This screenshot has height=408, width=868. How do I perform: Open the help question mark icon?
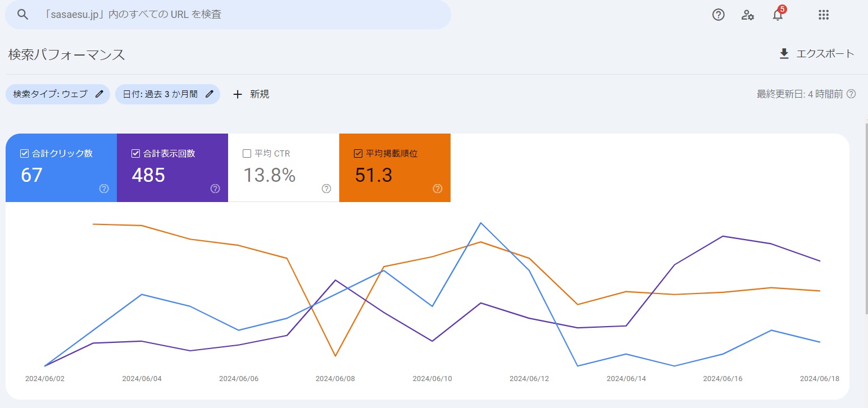[x=718, y=15]
